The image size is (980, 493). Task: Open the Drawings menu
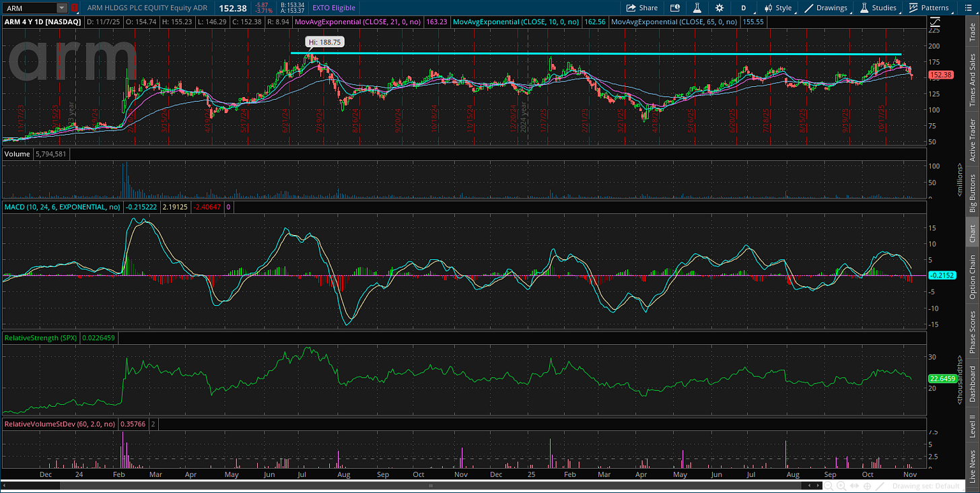pyautogui.click(x=827, y=8)
